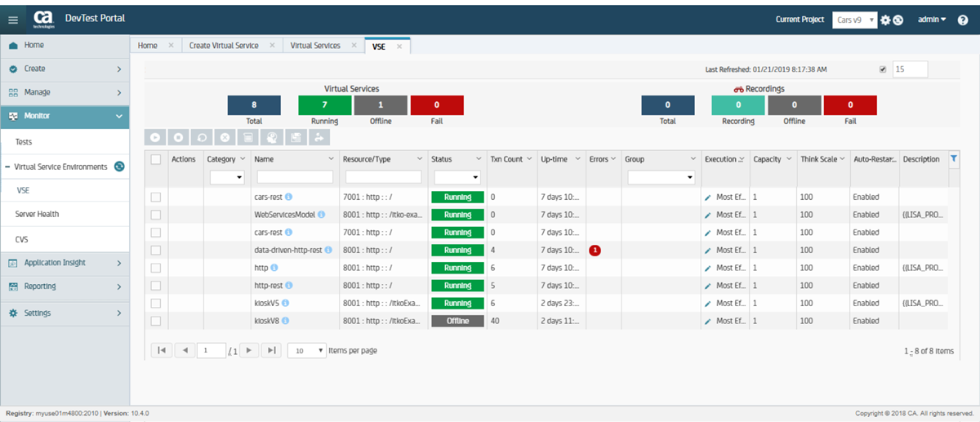Screen dimensions: 980x422
Task: Tick the select-all checkbox in table header
Action: tap(156, 159)
